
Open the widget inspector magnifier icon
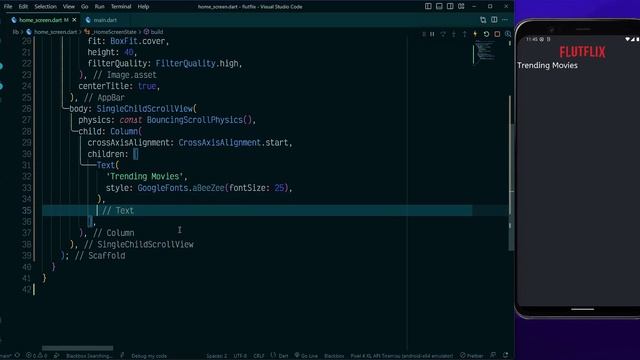click(x=508, y=34)
